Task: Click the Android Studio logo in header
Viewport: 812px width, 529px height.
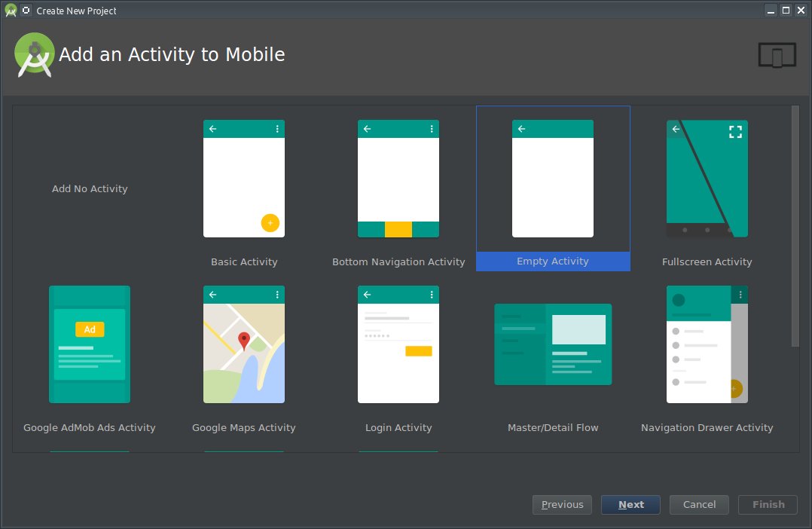Action: [x=34, y=54]
